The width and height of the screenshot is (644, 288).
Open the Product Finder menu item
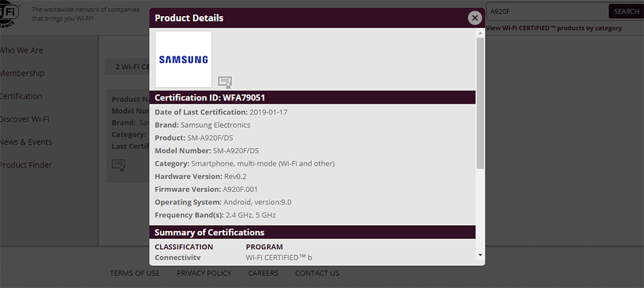pos(25,165)
